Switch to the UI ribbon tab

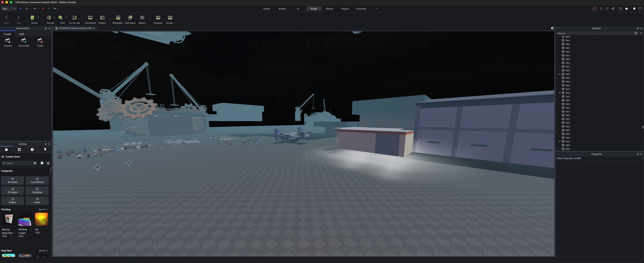click(x=298, y=9)
